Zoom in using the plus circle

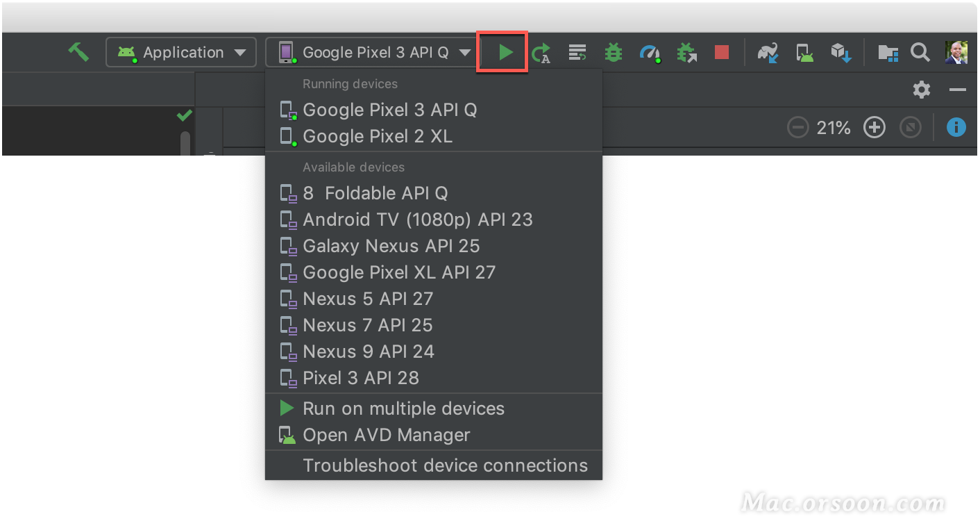point(875,128)
